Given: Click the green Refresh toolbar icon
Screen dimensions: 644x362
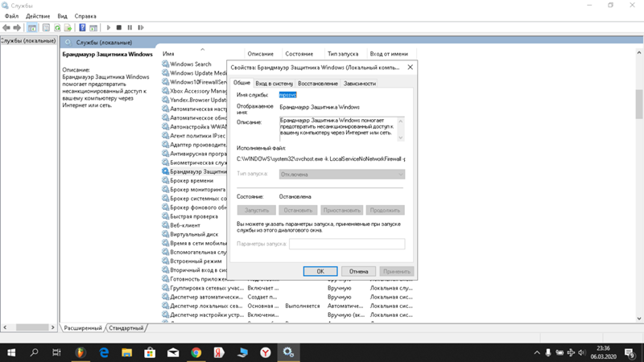Looking at the screenshot, I should coord(57,27).
